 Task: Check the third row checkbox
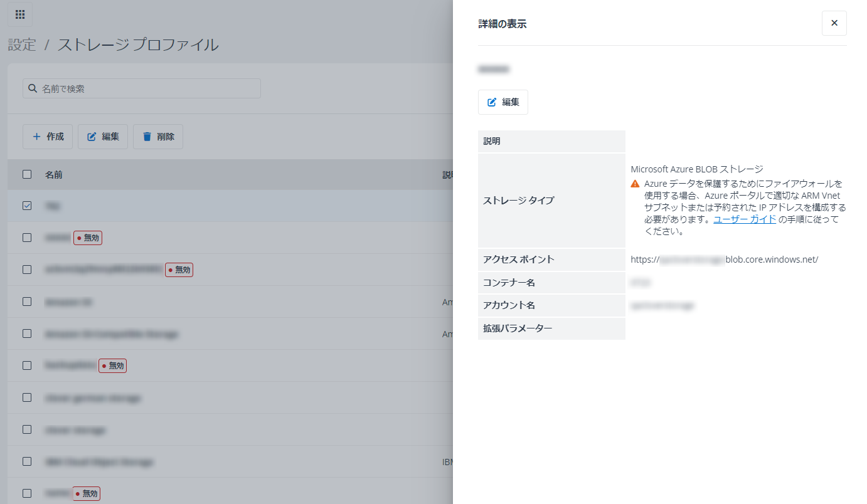pyautogui.click(x=27, y=270)
